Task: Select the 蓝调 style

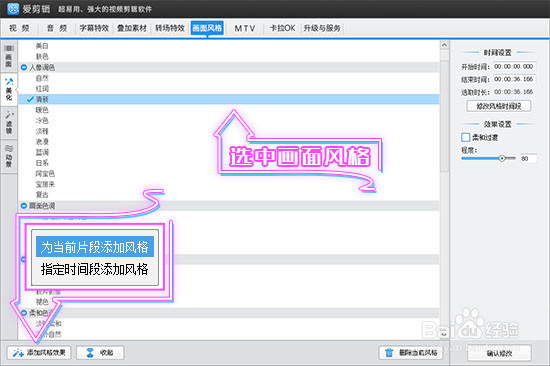Action: click(x=42, y=152)
